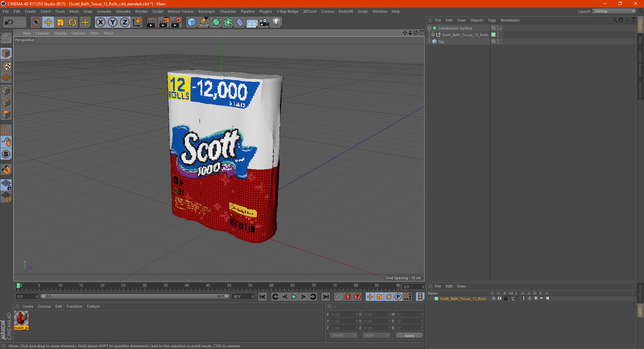This screenshot has width=644, height=349.
Task: Collapse the Subdivision Surface tree item
Action: [x=429, y=28]
